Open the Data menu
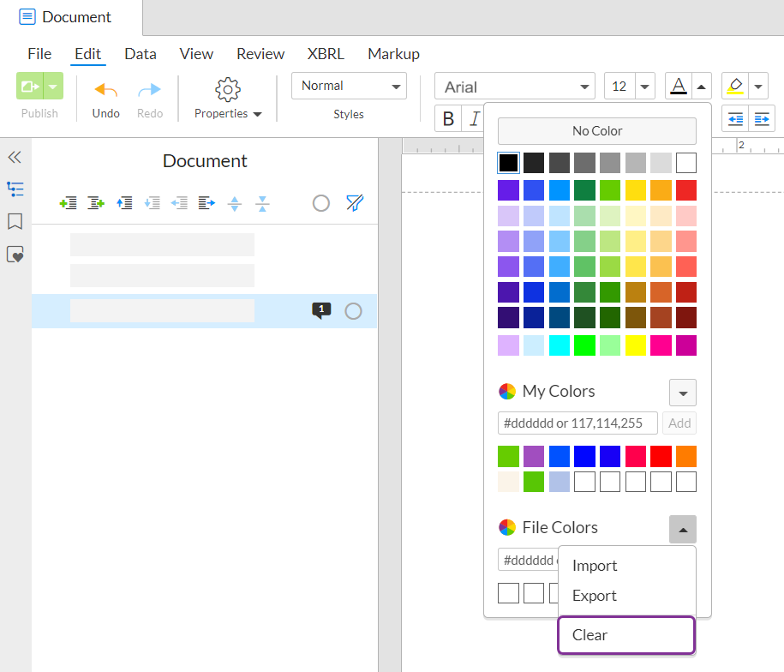Screen dimensions: 784x672 tap(141, 54)
